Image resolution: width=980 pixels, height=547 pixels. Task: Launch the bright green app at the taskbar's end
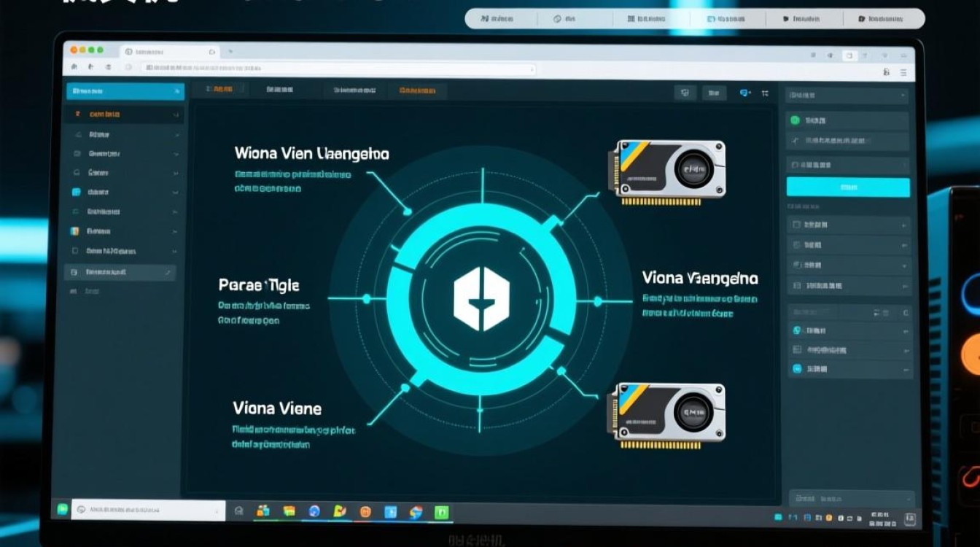[442, 512]
